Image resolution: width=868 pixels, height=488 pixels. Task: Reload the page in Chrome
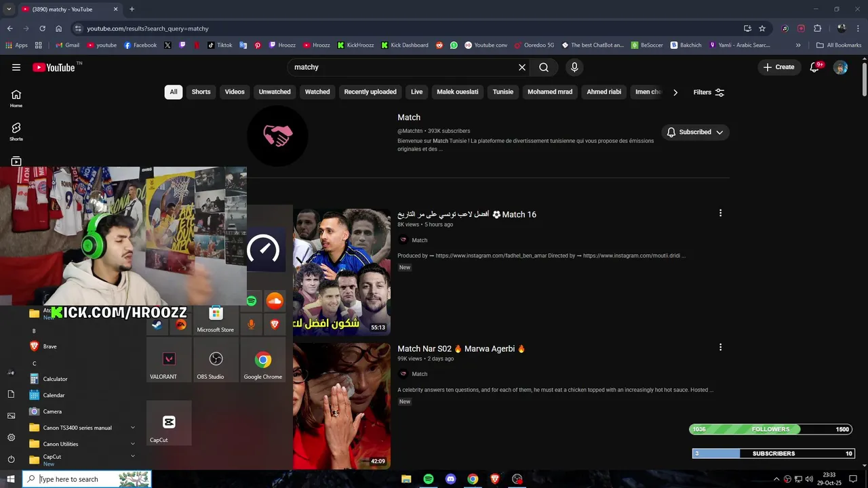click(42, 28)
